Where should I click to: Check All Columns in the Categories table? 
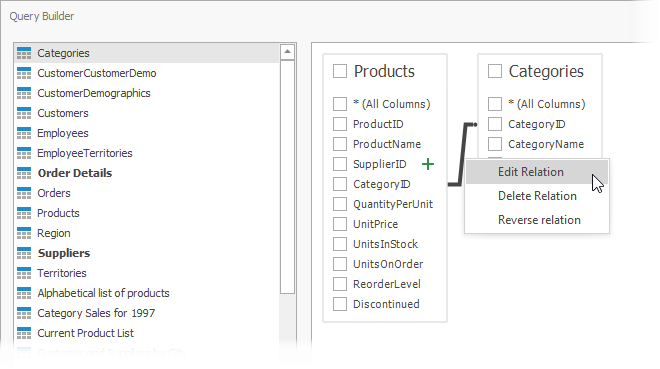495,104
